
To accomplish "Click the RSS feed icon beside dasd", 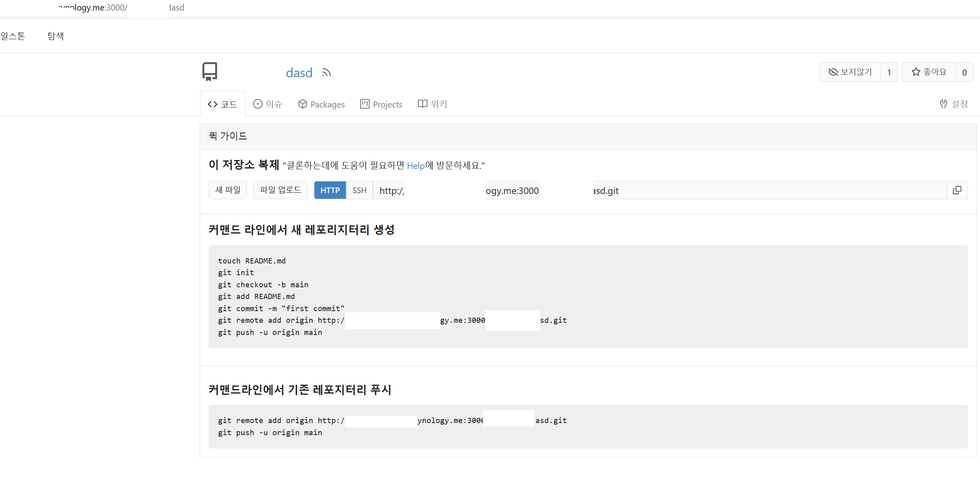I will [x=327, y=73].
